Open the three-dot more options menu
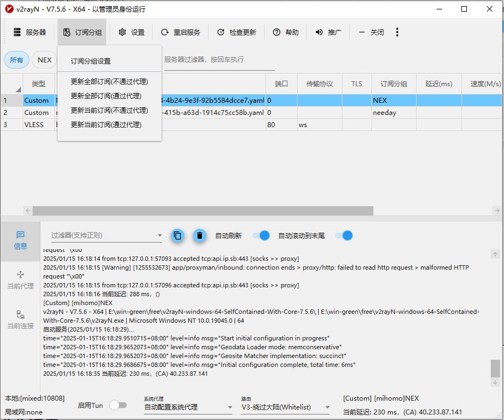The height and width of the screenshot is (420, 504). click(397, 33)
